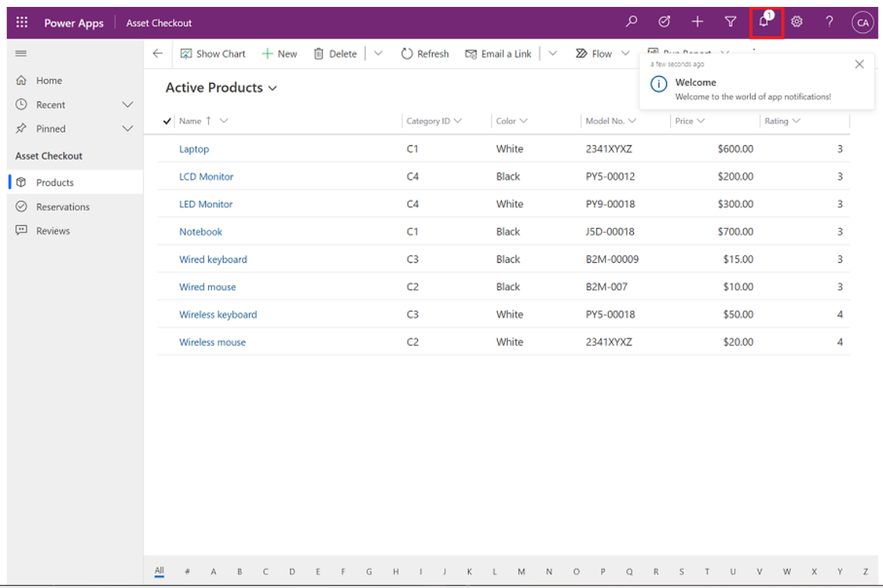Open the settings gear icon
The image size is (883, 588).
[797, 22]
